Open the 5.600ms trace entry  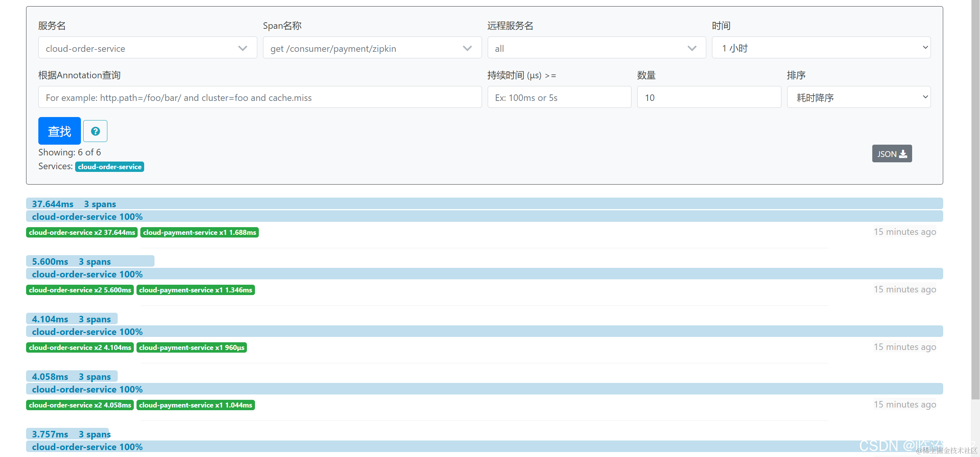(x=71, y=261)
